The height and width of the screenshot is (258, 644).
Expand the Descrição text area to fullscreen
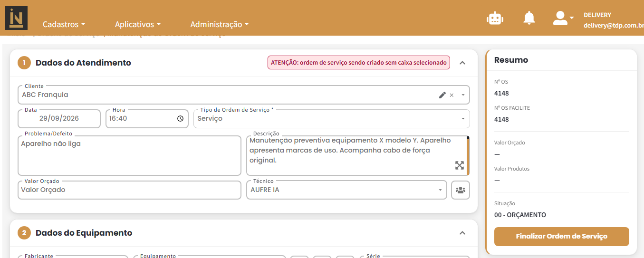(x=460, y=165)
